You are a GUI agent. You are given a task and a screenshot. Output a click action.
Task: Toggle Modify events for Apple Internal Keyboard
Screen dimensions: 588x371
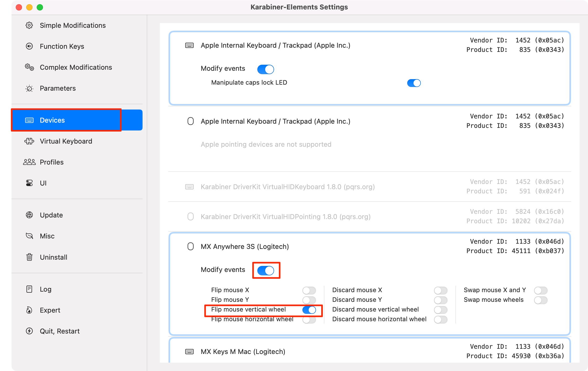(265, 69)
